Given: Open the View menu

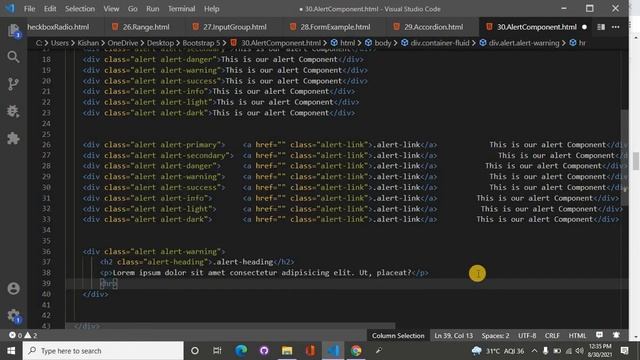Looking at the screenshot, I should click(x=111, y=9).
